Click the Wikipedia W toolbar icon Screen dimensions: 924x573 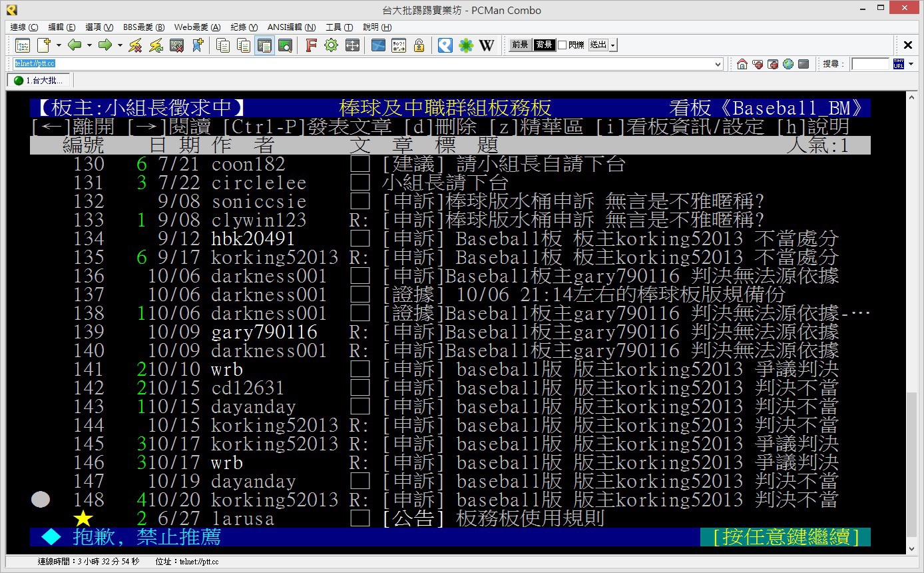(487, 45)
